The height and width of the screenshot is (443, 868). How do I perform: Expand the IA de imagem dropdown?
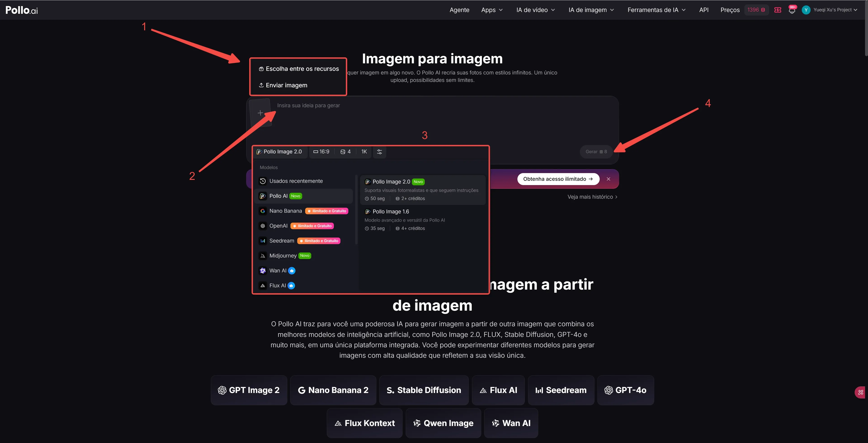pos(591,10)
